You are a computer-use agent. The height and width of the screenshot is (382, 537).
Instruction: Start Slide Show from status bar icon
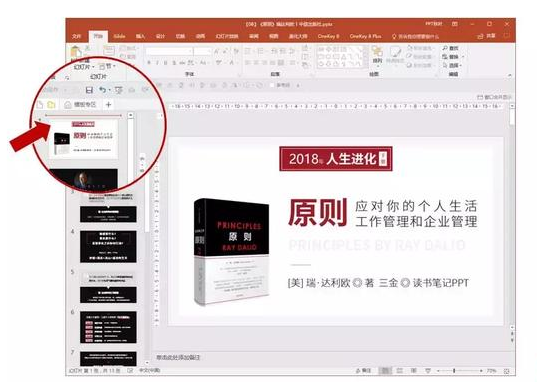428,371
